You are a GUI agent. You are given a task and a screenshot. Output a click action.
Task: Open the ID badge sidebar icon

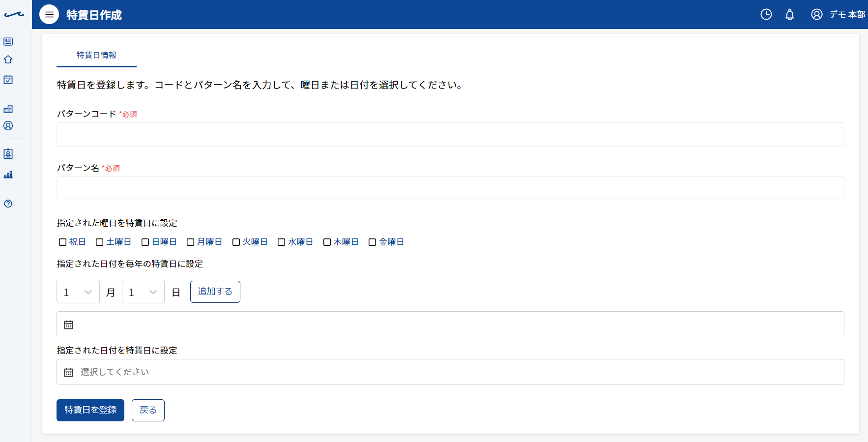tap(8, 154)
